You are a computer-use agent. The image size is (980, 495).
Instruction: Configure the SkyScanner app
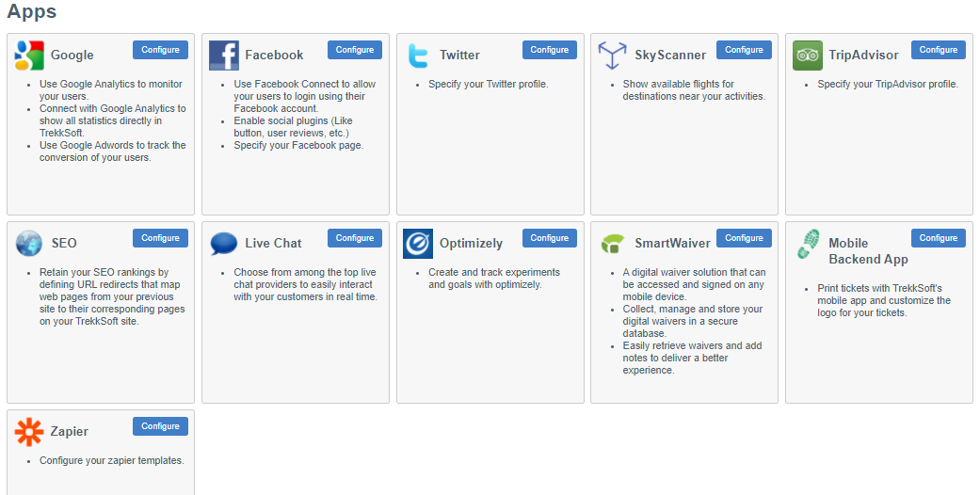(744, 50)
